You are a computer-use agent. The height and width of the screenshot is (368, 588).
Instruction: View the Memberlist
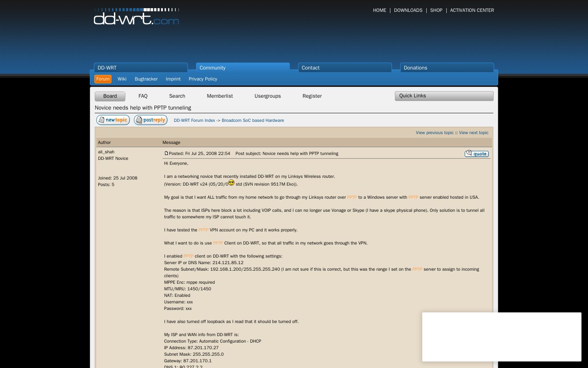(x=220, y=96)
